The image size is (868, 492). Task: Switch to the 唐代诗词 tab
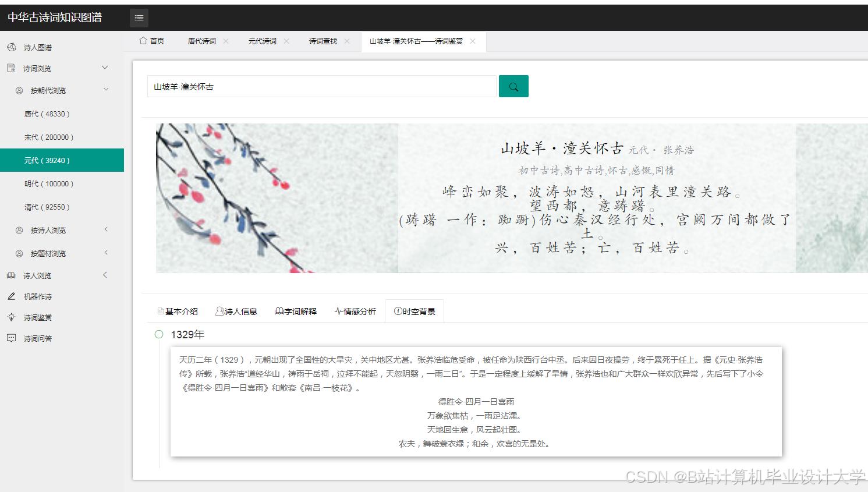[202, 41]
